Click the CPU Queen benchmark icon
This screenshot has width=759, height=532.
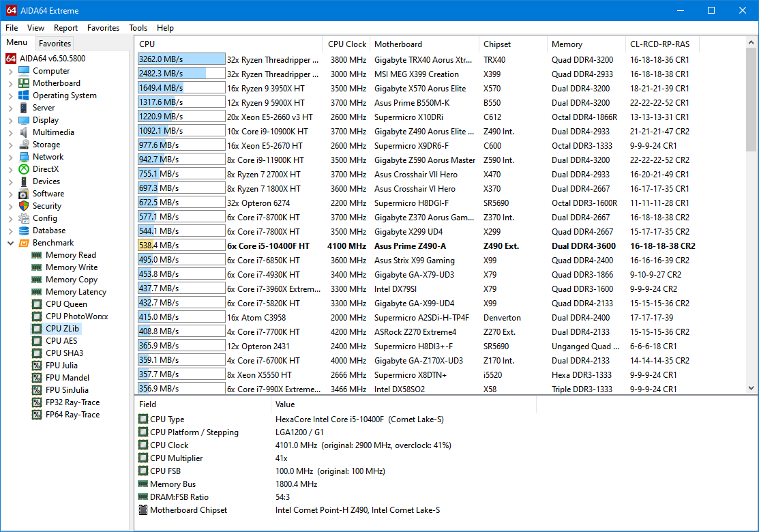(x=37, y=304)
